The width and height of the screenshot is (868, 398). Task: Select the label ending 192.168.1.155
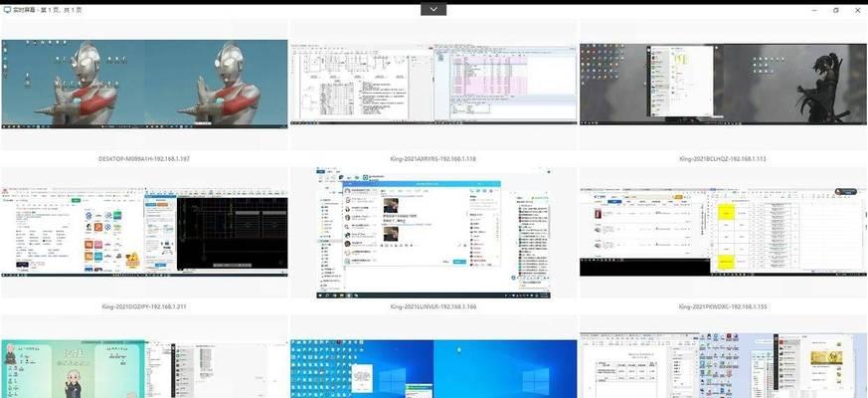click(723, 306)
